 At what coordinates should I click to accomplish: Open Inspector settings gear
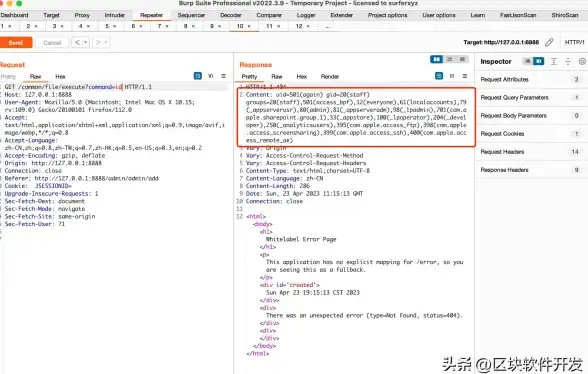point(582,62)
